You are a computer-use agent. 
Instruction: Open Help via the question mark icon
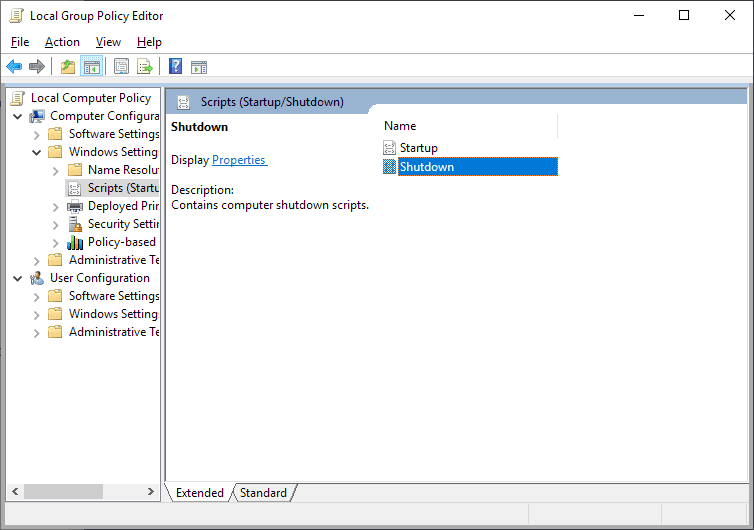pyautogui.click(x=176, y=66)
